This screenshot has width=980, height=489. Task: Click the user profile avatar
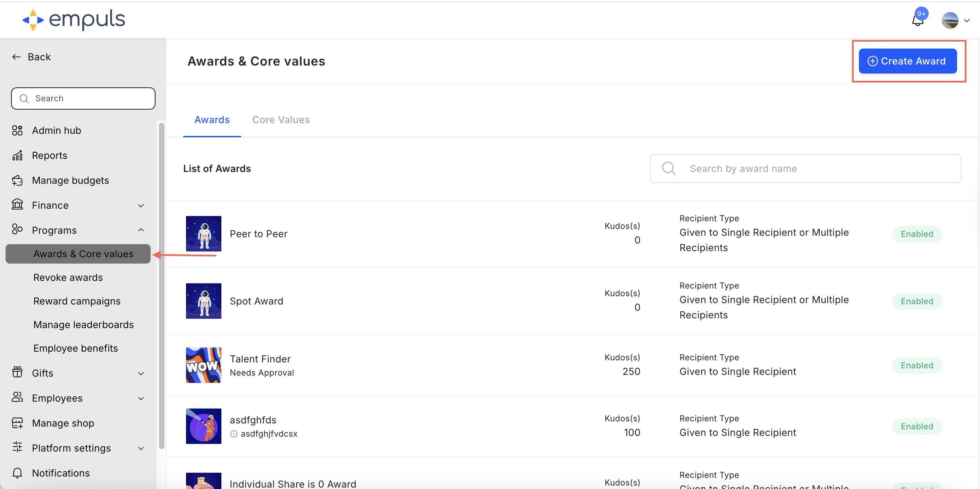(x=950, y=20)
